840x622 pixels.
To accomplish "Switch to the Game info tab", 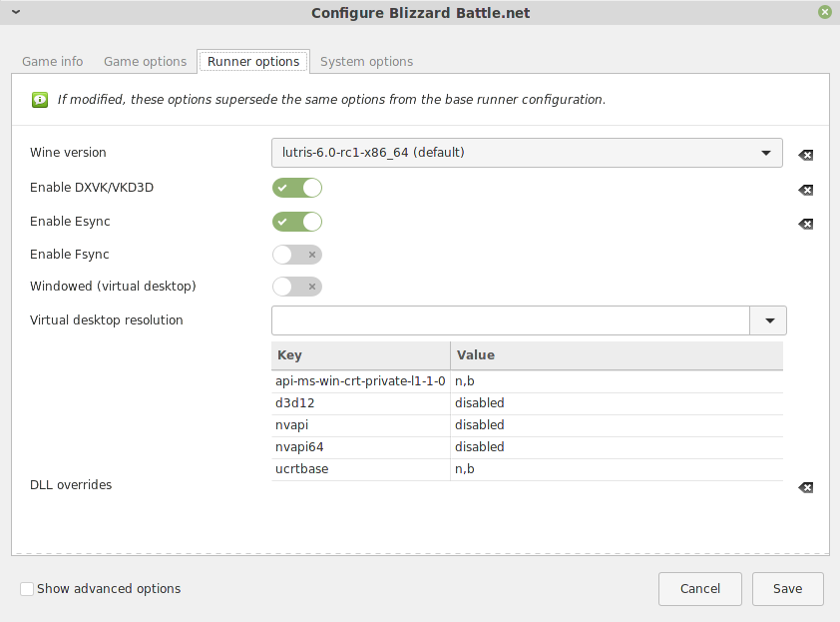I will coord(53,62).
